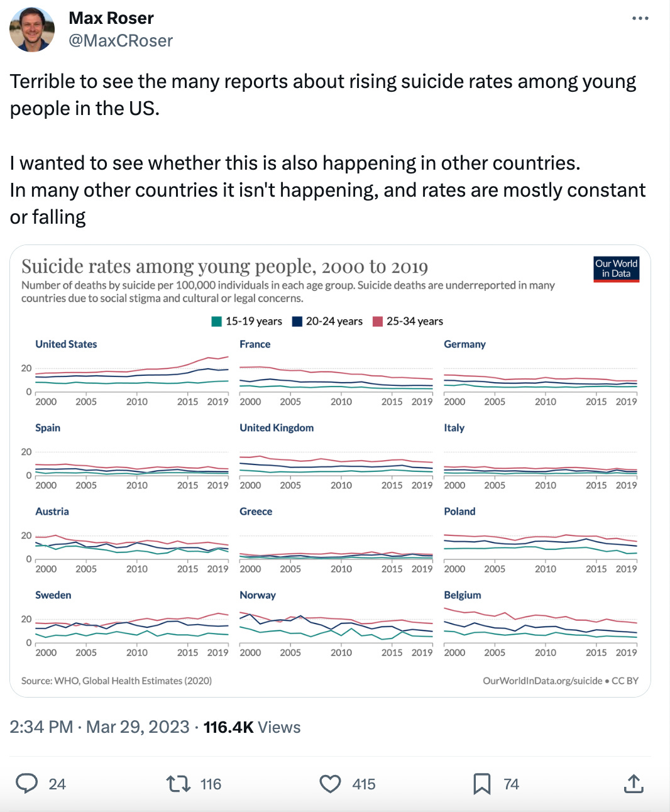The width and height of the screenshot is (670, 812).
Task: Open the OurWorldInData.org/suicide link
Action: pos(542,680)
